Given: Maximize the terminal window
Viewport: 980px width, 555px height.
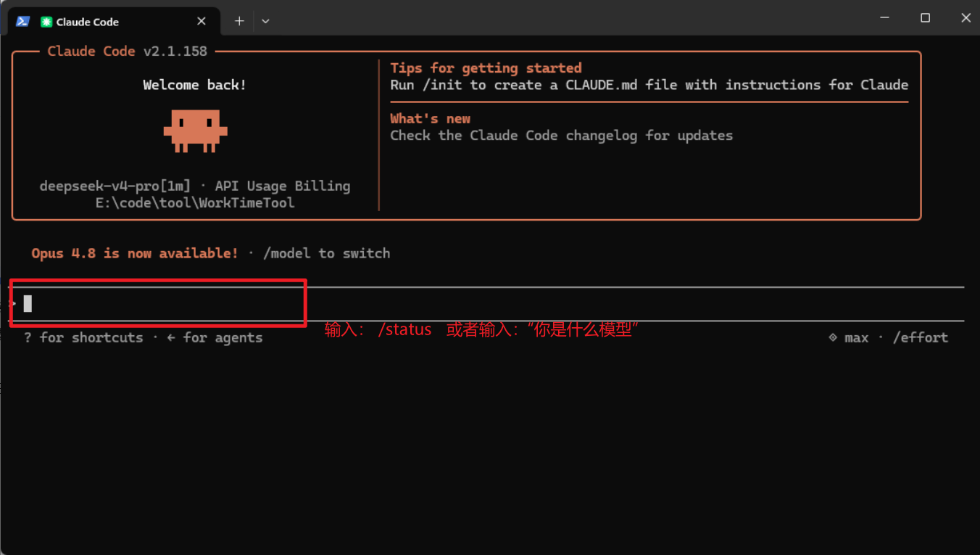Looking at the screenshot, I should 925,18.
